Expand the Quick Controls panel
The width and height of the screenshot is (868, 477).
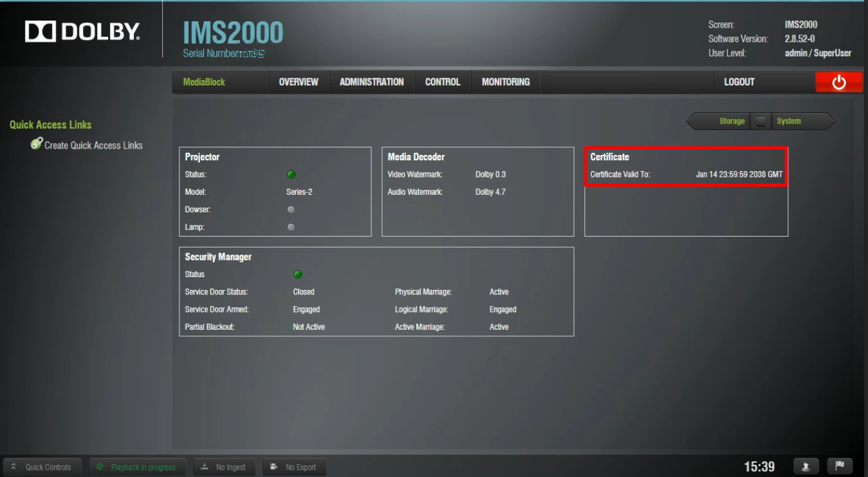pyautogui.click(x=42, y=467)
